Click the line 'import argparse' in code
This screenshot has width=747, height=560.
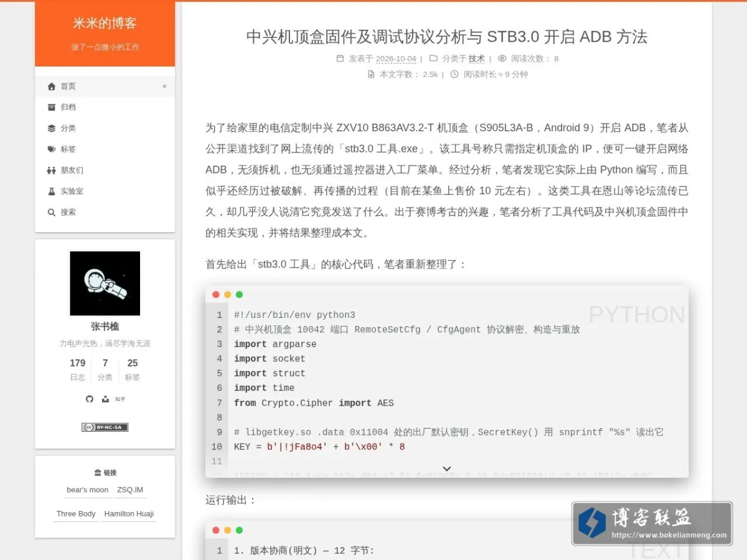(275, 344)
